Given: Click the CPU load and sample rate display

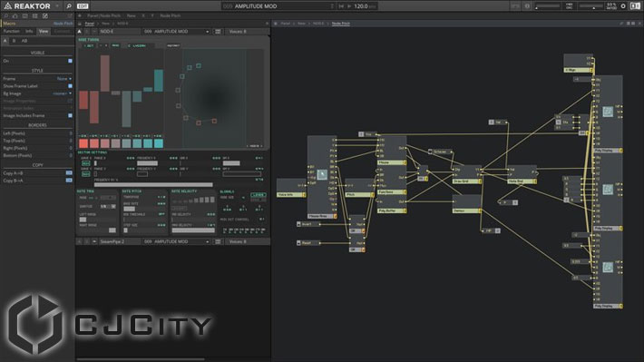Looking at the screenshot, I should 611,6.
